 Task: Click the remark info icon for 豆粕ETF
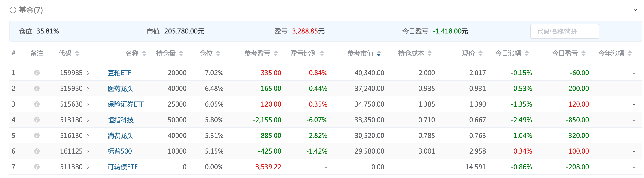pos(37,73)
